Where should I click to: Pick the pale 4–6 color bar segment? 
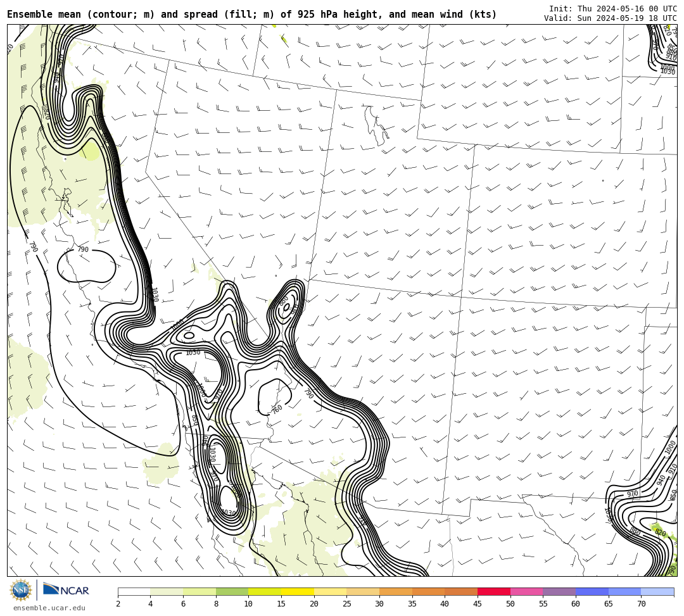(167, 591)
